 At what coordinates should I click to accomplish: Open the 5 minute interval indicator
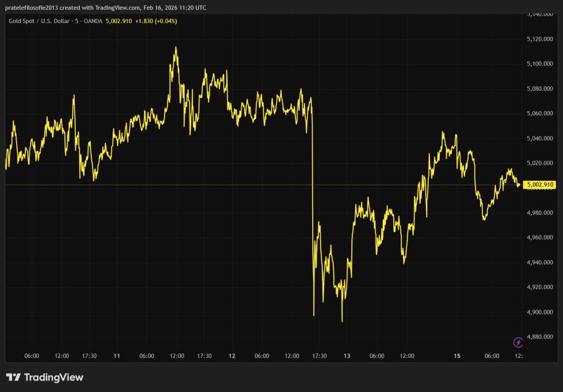tap(76, 21)
